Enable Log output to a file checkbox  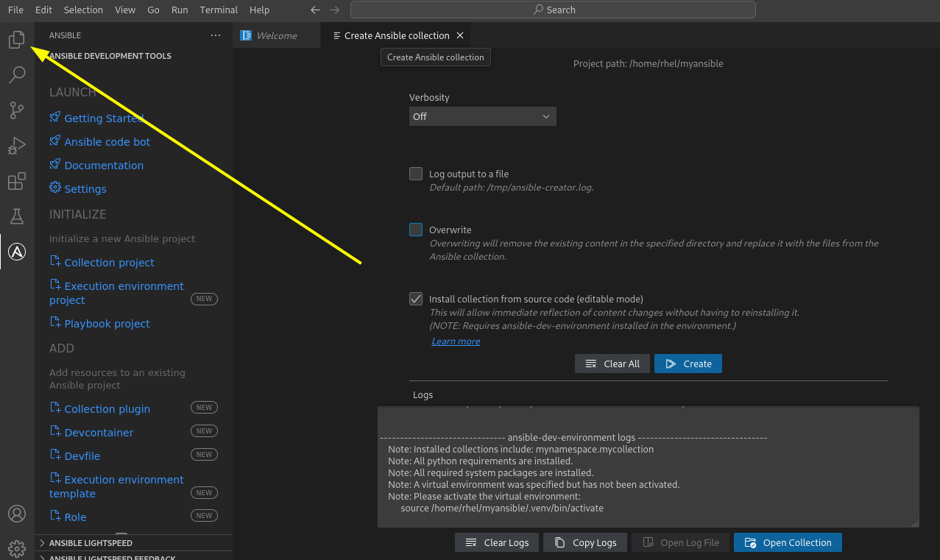pos(416,174)
